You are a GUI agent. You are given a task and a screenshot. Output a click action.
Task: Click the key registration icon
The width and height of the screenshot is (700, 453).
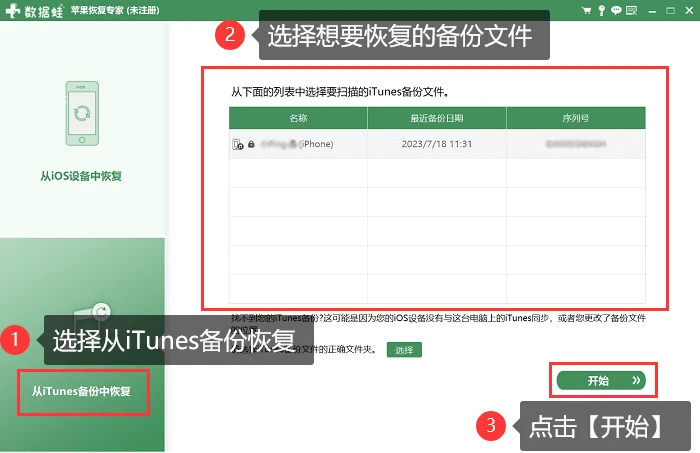[x=601, y=10]
